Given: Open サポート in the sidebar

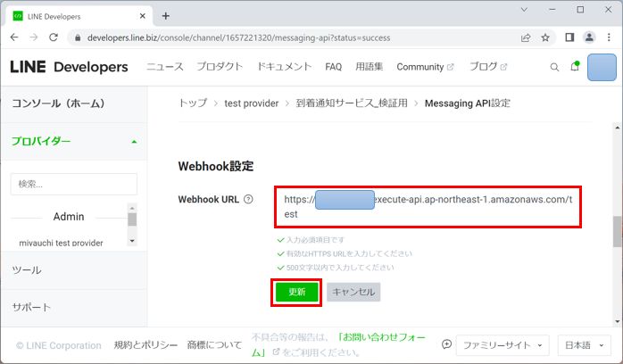Looking at the screenshot, I should click(31, 307).
